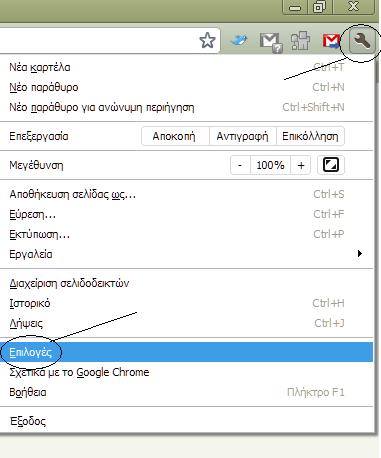This screenshot has height=458, width=381.
Task: Choose Εύρεση... from the menu
Action: click(186, 214)
